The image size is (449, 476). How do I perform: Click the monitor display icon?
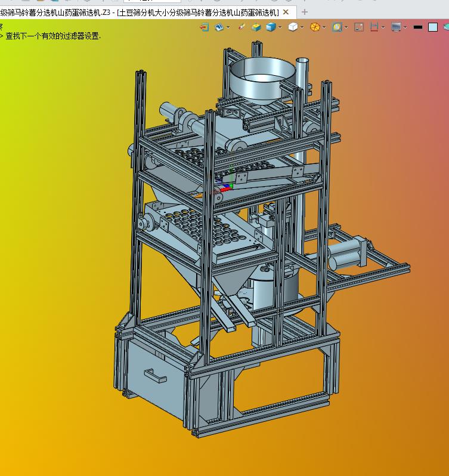click(x=396, y=27)
